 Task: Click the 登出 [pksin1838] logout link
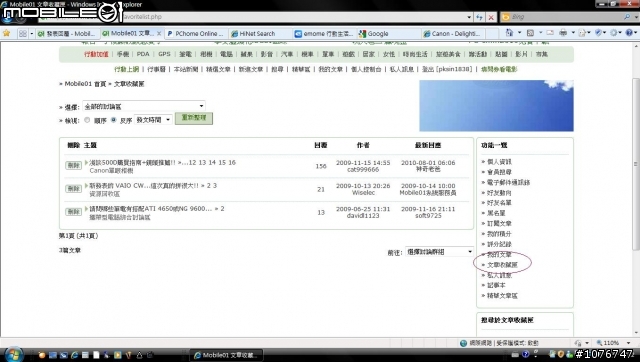pos(447,69)
